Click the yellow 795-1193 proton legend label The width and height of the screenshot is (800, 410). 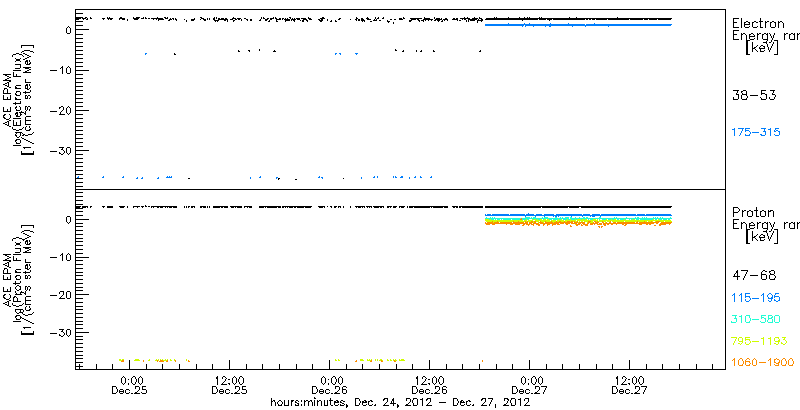pyautogui.click(x=759, y=341)
